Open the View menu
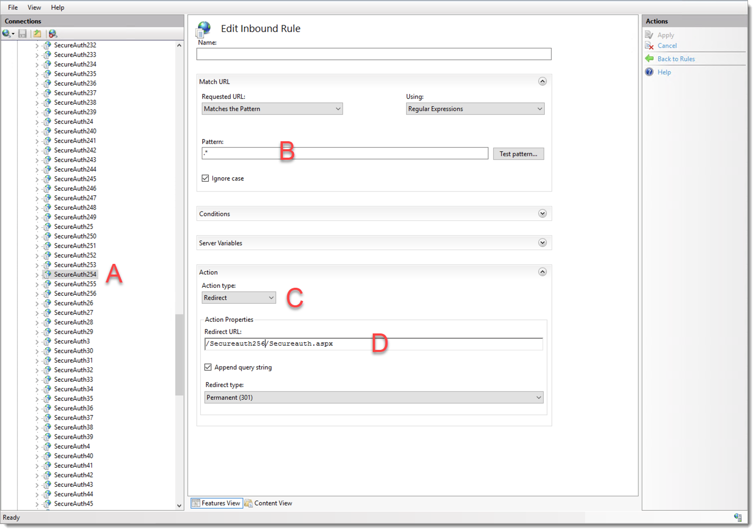This screenshot has width=756, height=532. pos(34,7)
